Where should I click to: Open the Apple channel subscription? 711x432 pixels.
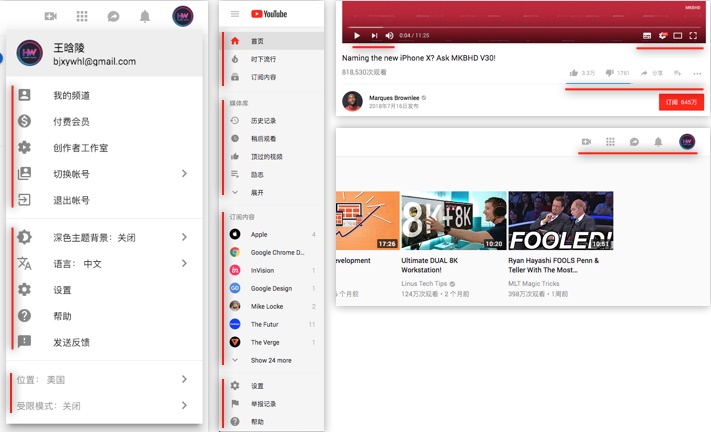[273, 234]
